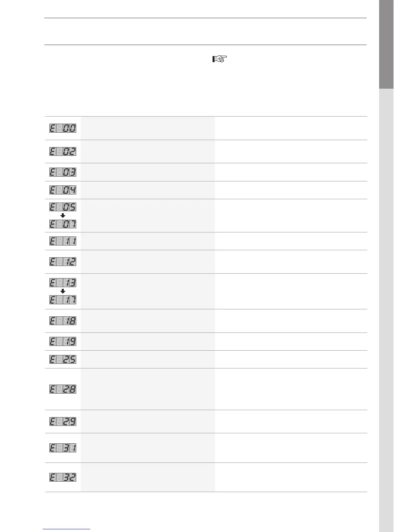Viewport: 411px width, 532px height.
Task: Click the E 00 error code display
Action: click(63, 128)
